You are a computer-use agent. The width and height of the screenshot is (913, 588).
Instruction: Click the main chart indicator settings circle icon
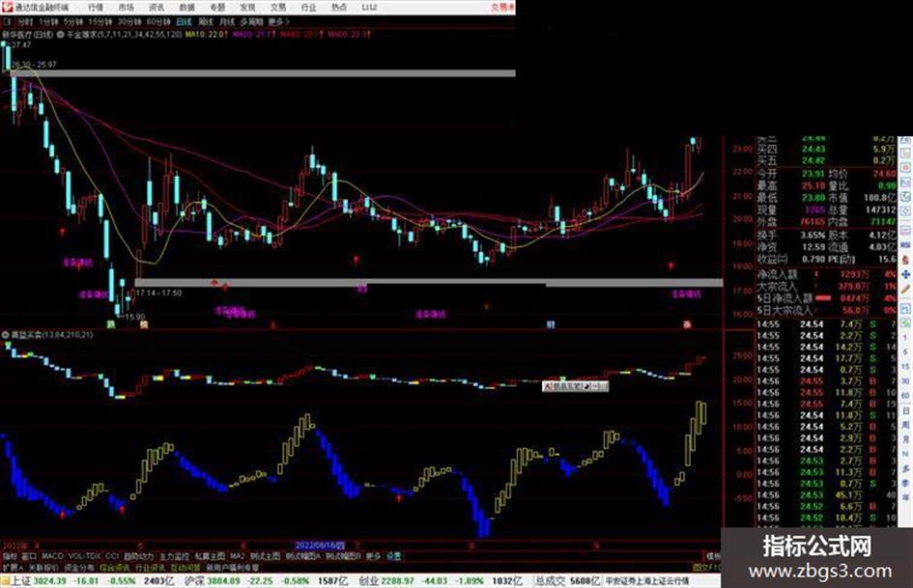click(x=61, y=35)
